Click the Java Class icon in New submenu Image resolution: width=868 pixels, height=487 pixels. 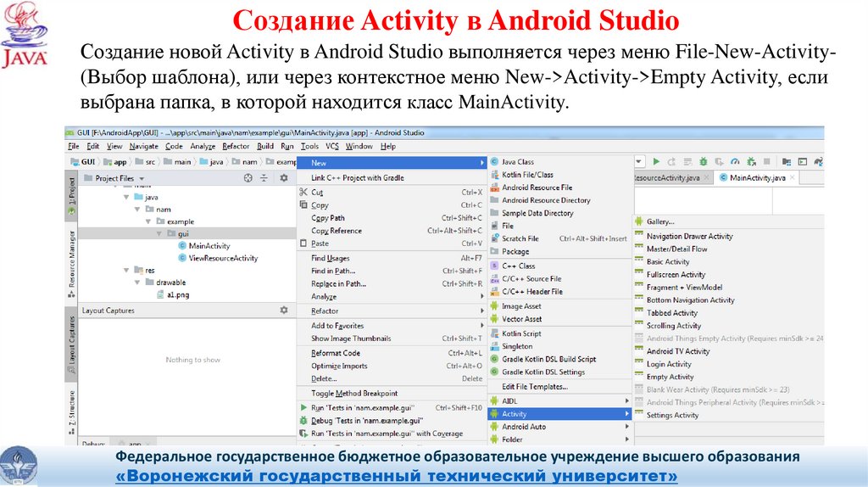coord(495,161)
